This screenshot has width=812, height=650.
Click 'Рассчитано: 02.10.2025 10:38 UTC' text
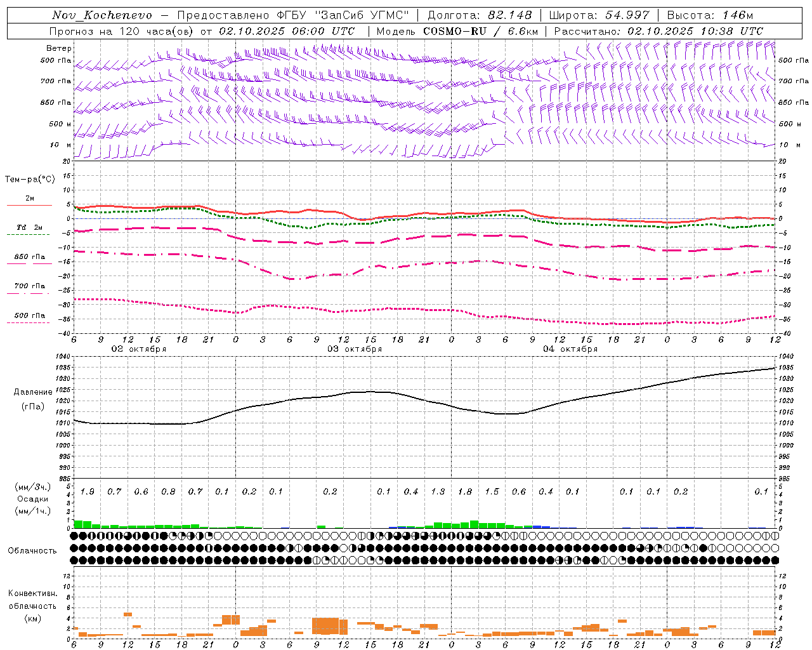(x=658, y=31)
